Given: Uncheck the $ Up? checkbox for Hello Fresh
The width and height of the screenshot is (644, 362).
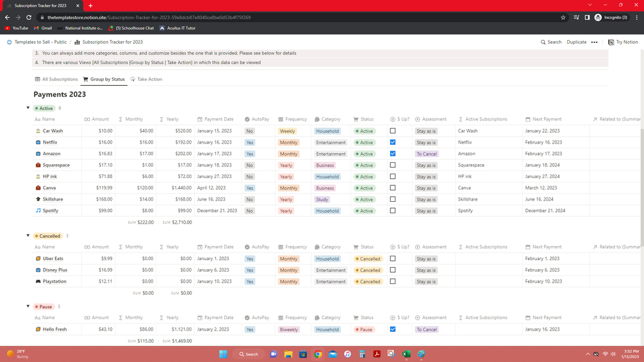Looking at the screenshot, I should point(393,329).
